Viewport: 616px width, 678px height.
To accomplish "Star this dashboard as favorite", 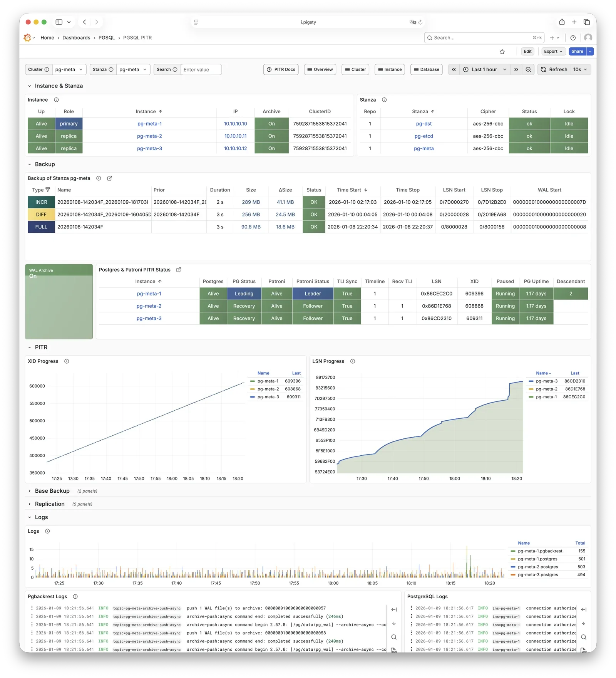I will 502,52.
